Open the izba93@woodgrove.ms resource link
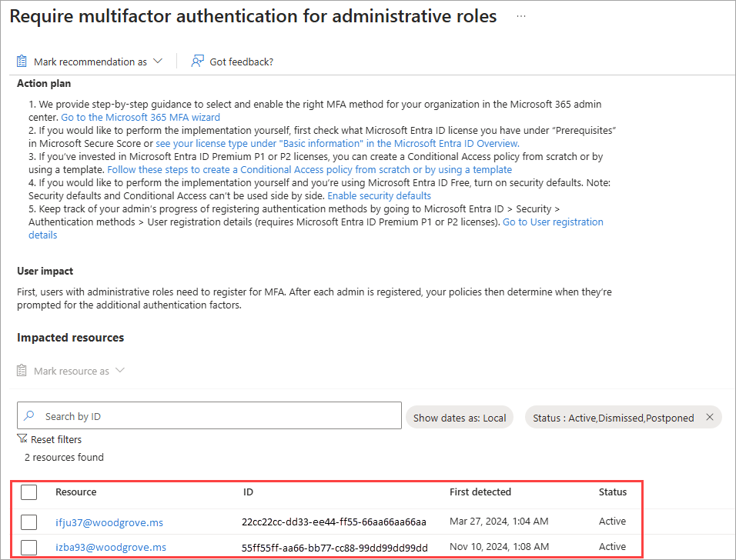This screenshot has height=560, width=736. coord(111,548)
